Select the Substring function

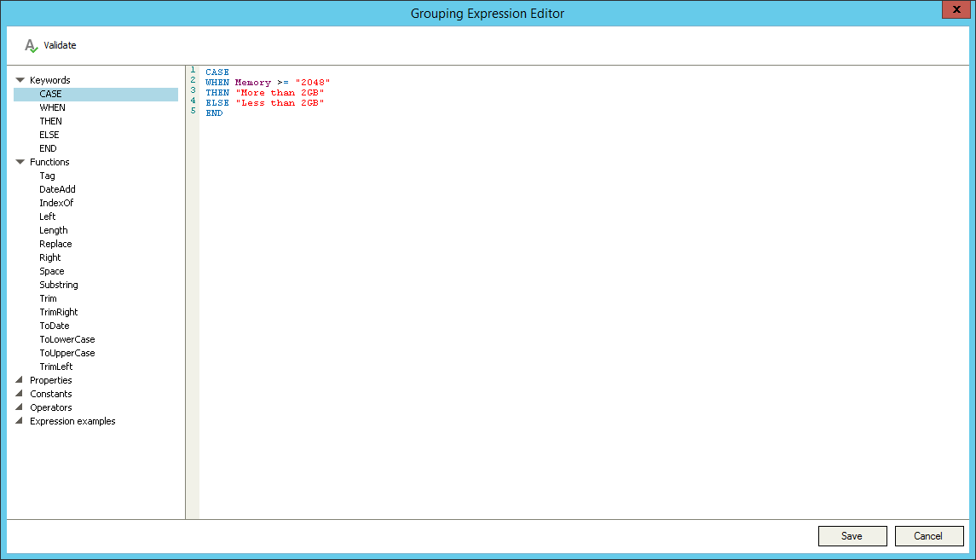[59, 285]
